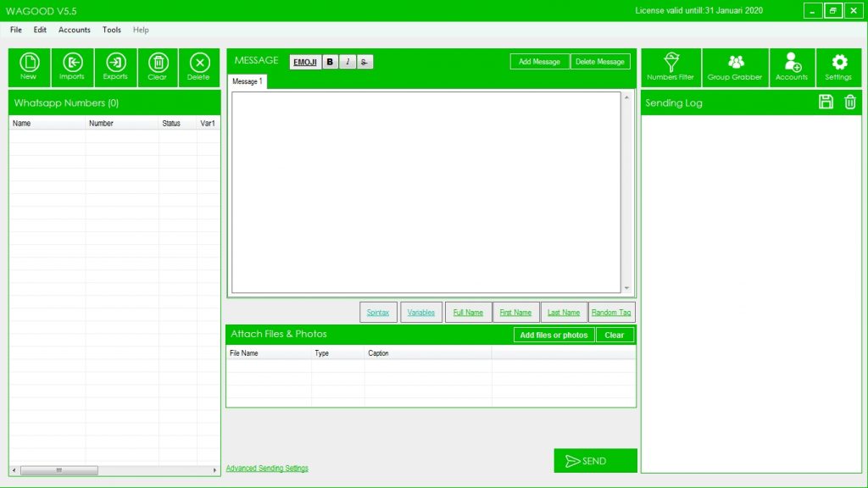This screenshot has width=868, height=488.
Task: Open the Tools menu
Action: 112,30
